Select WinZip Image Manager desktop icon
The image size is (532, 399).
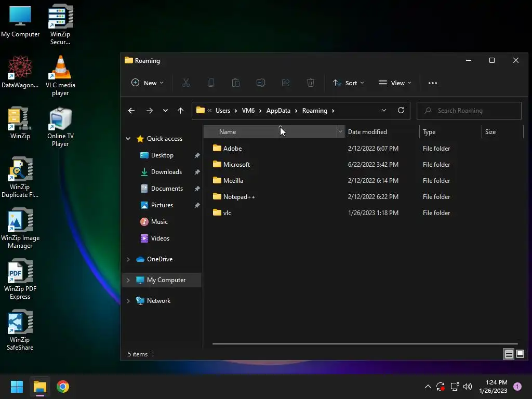tap(20, 229)
